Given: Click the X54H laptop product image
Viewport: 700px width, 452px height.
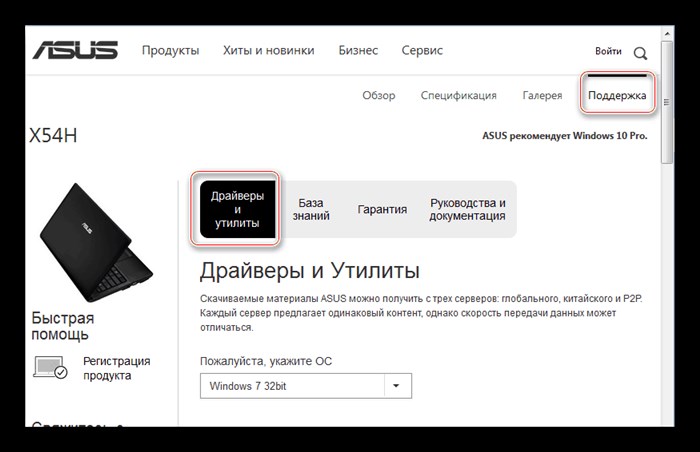Looking at the screenshot, I should 96,242.
